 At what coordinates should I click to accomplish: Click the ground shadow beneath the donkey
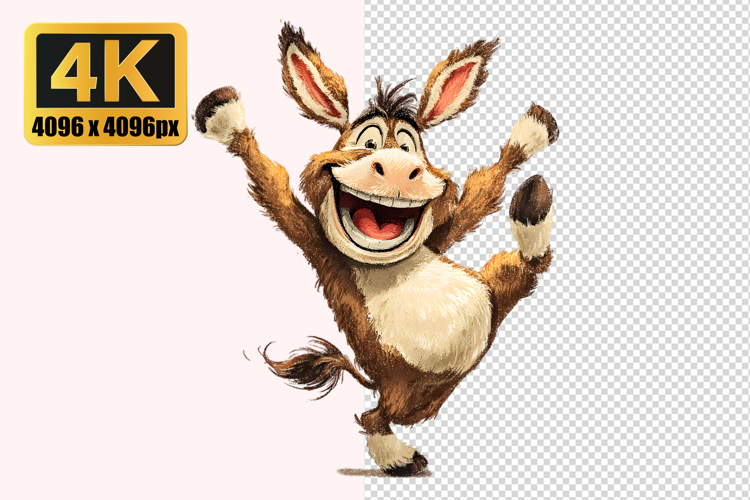tap(360, 471)
